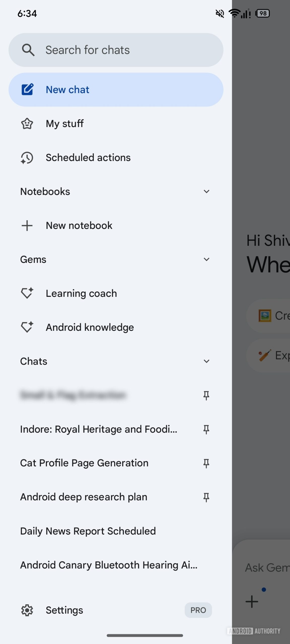Unpin the Indore: Royal Heritage chat

coord(206,429)
